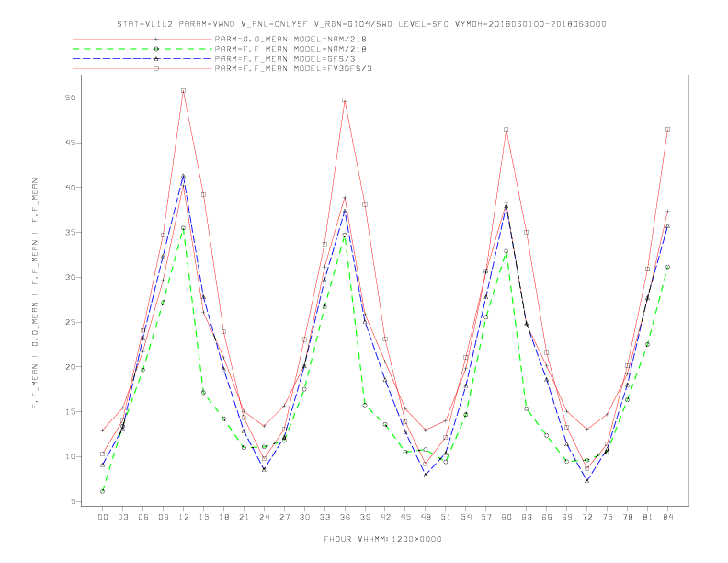Click the x-axis tick label 60

(506, 517)
